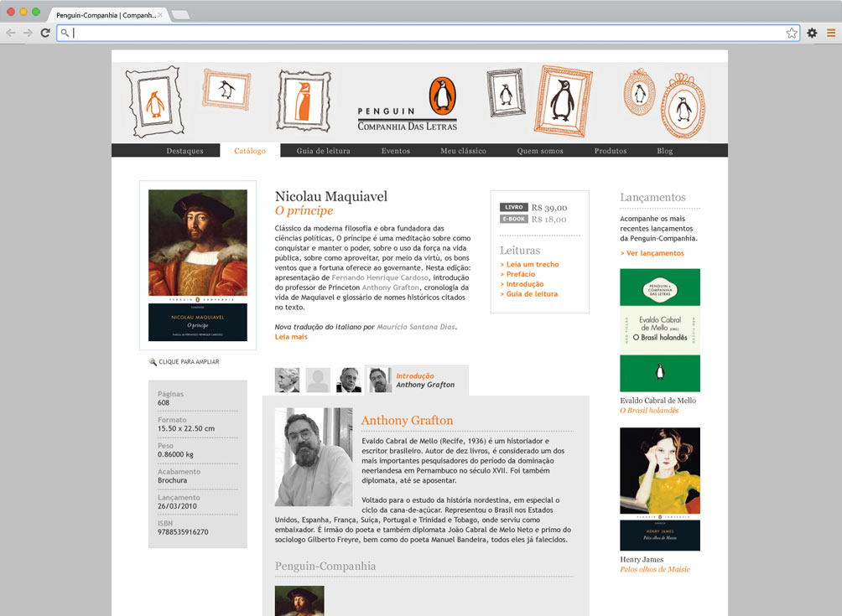Open the Eventos section in the navigation bar
The image size is (842, 616).
(x=395, y=151)
